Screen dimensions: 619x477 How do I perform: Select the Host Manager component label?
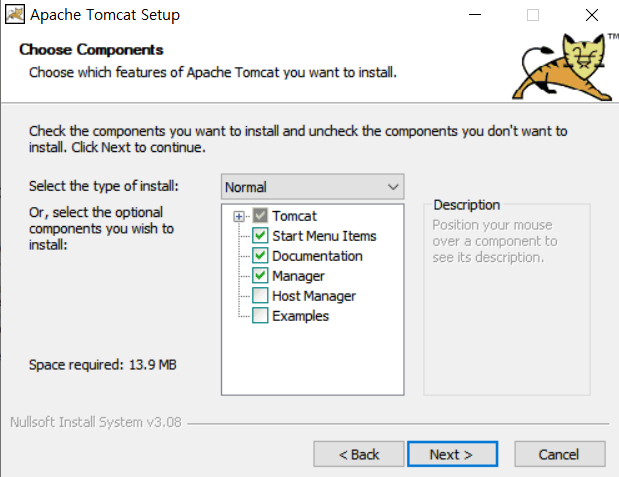(x=314, y=296)
